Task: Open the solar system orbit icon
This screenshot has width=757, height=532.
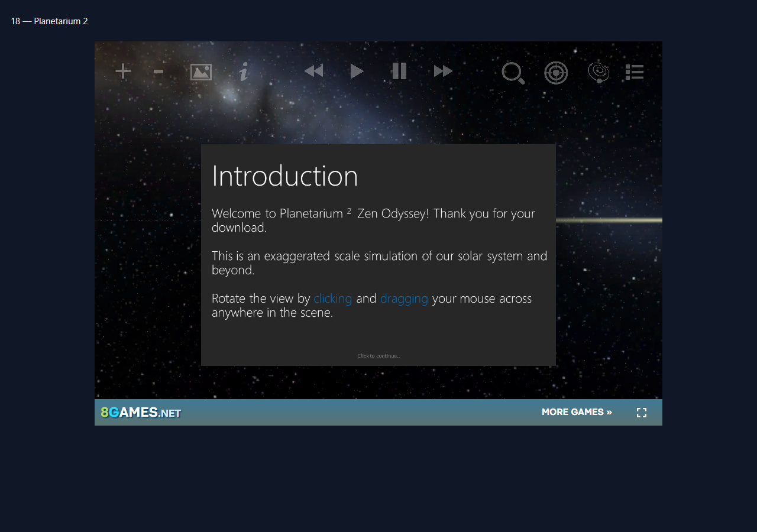Action: coord(599,73)
